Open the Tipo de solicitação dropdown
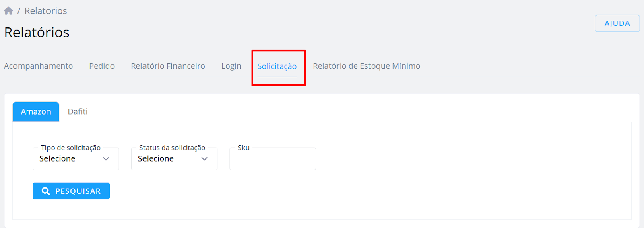 point(76,159)
